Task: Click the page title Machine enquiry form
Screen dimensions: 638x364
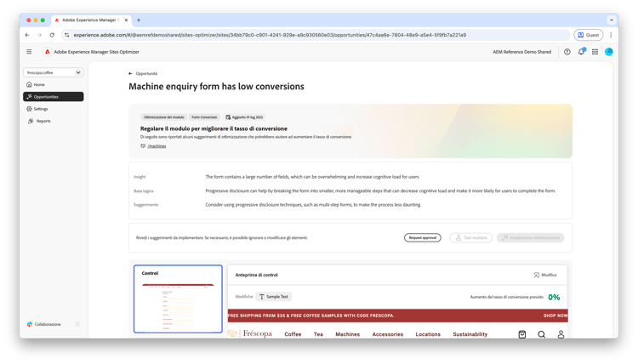Action: tap(216, 86)
